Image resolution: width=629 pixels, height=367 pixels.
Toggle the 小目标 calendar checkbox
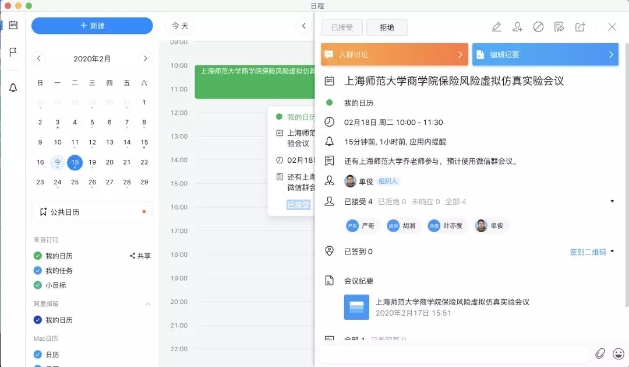click(x=38, y=285)
